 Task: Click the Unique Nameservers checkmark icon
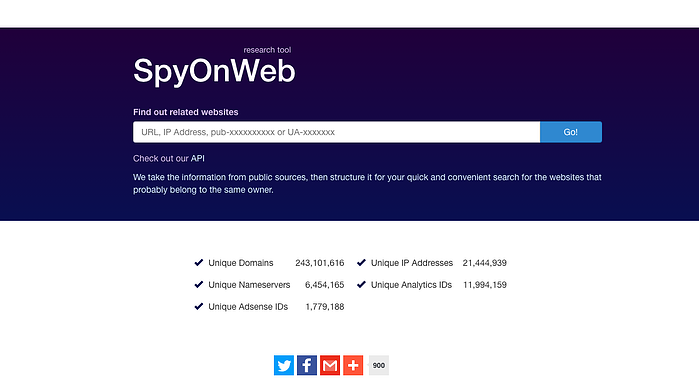tap(199, 284)
